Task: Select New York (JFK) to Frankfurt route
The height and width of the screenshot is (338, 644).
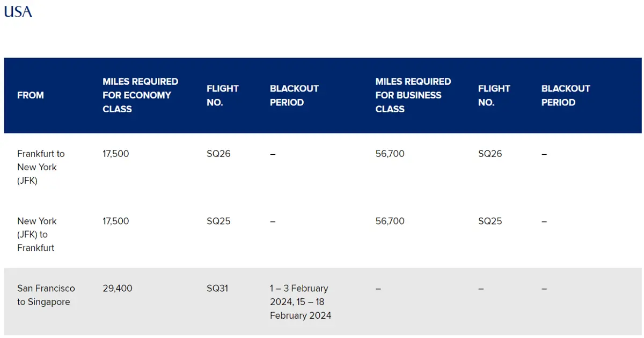Action: (36, 234)
